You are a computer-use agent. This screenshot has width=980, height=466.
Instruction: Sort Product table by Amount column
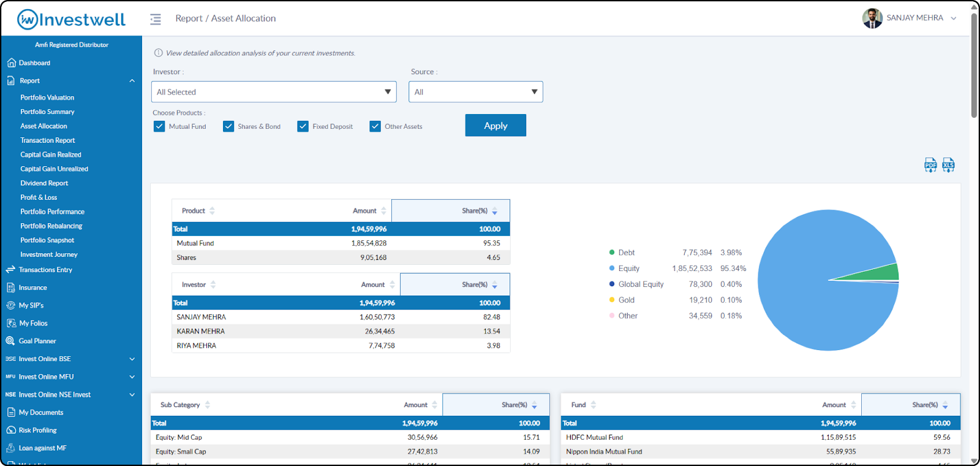click(x=383, y=210)
